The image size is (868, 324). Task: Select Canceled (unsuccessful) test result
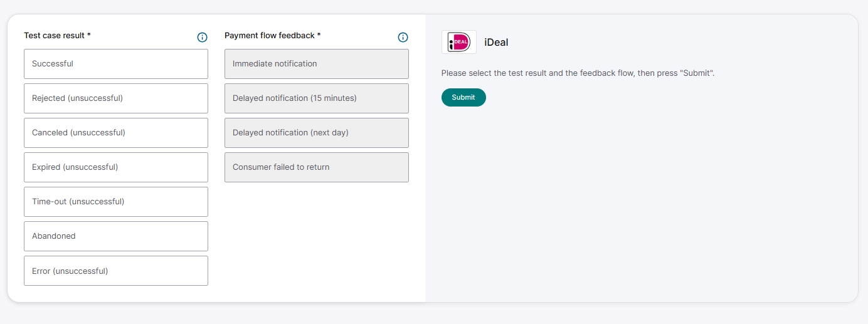(x=116, y=133)
